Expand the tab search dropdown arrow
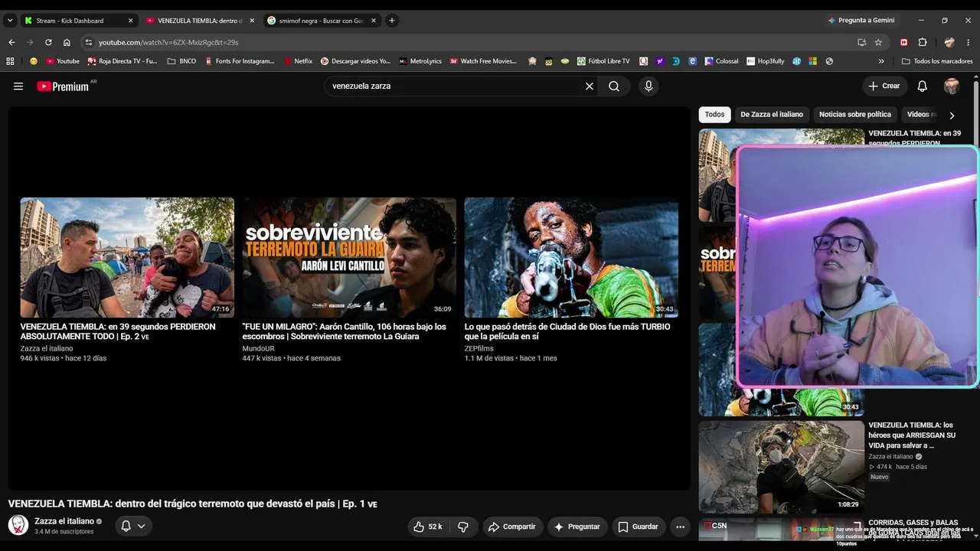 pyautogui.click(x=10, y=21)
